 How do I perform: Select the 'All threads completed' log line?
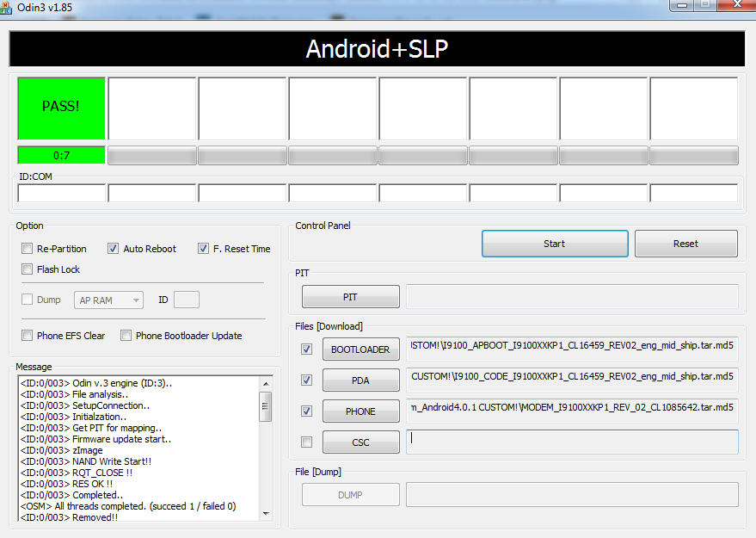click(128, 506)
